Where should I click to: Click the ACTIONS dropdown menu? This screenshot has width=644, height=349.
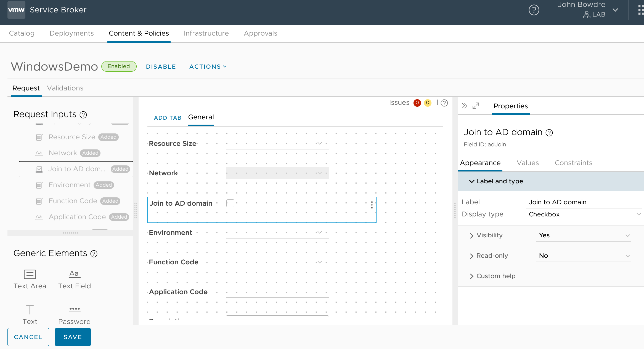pos(208,66)
